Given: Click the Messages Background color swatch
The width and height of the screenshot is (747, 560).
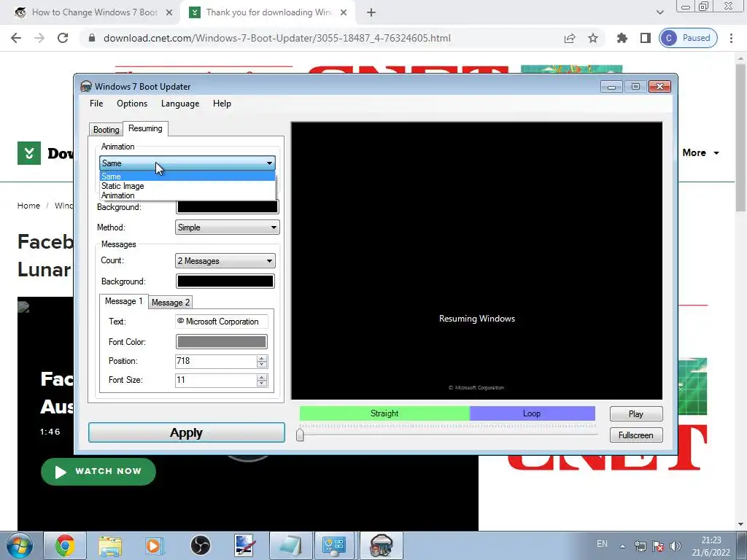Looking at the screenshot, I should click(x=225, y=281).
